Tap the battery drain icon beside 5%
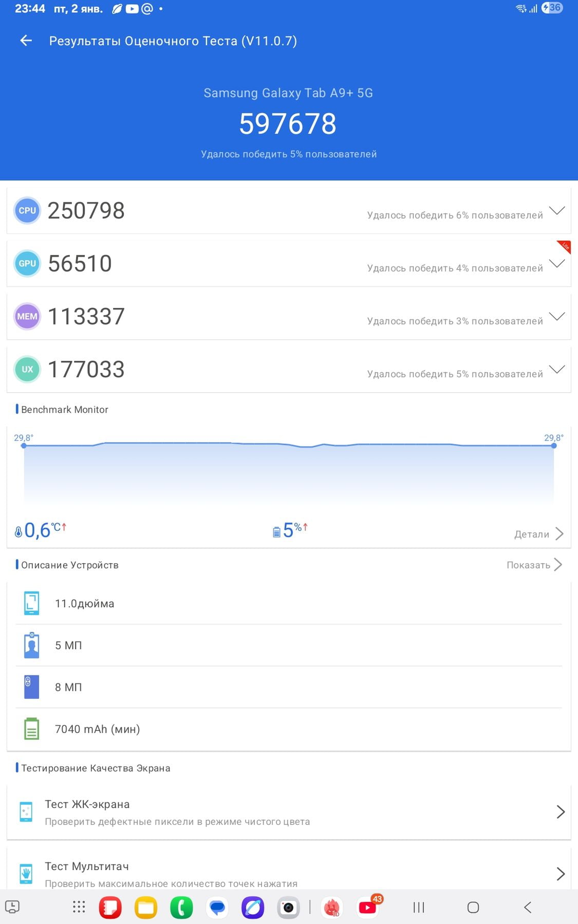The height and width of the screenshot is (924, 578). tap(276, 532)
